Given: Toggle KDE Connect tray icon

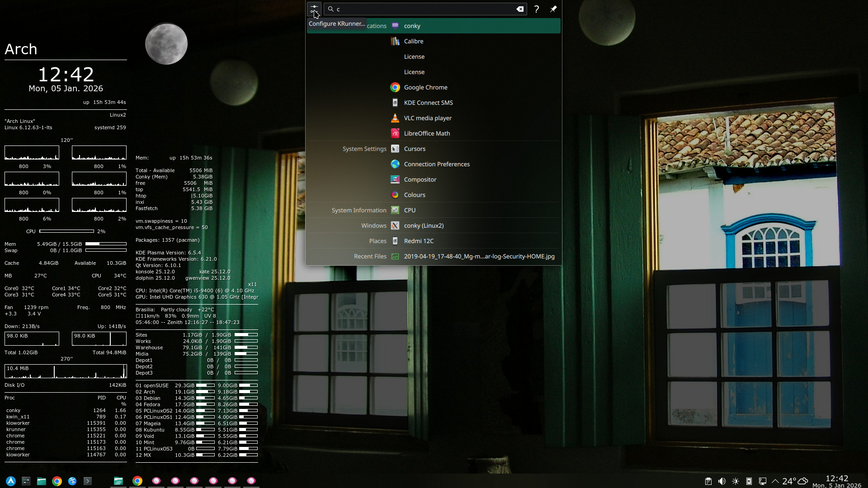Looking at the screenshot, I should click(x=749, y=481).
